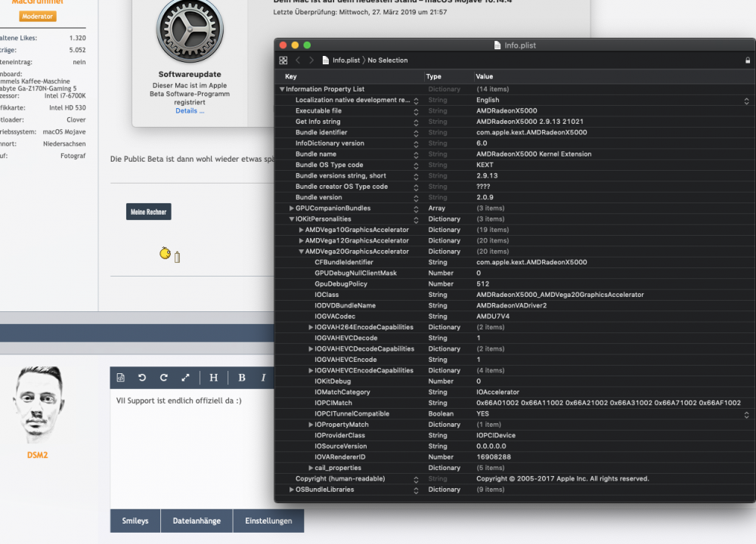756x544 pixels.
Task: Apply italic formatting in editor
Action: [263, 378]
